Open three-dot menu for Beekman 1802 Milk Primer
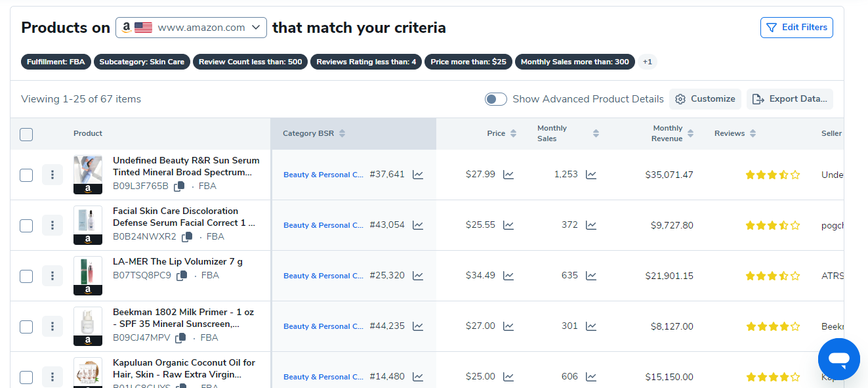The height and width of the screenshot is (388, 868). point(52,326)
